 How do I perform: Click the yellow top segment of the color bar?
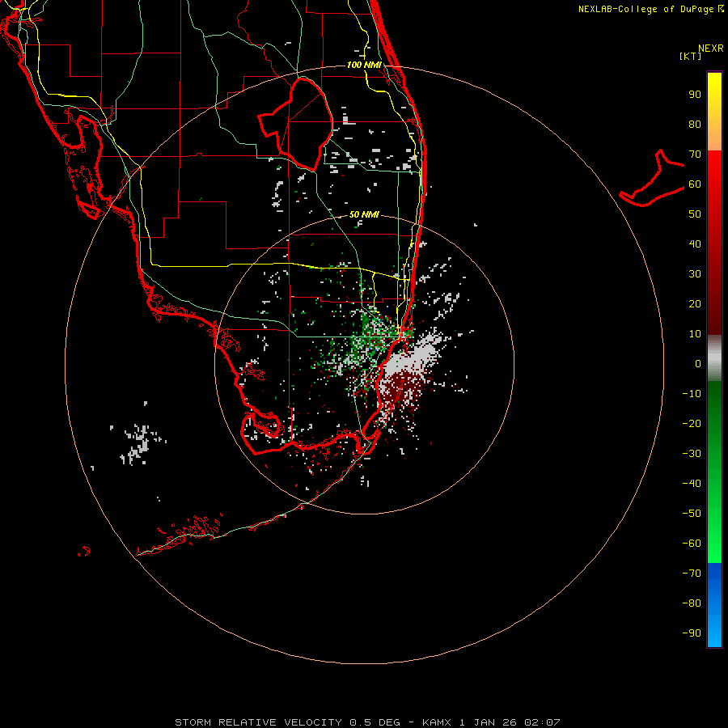point(714,112)
